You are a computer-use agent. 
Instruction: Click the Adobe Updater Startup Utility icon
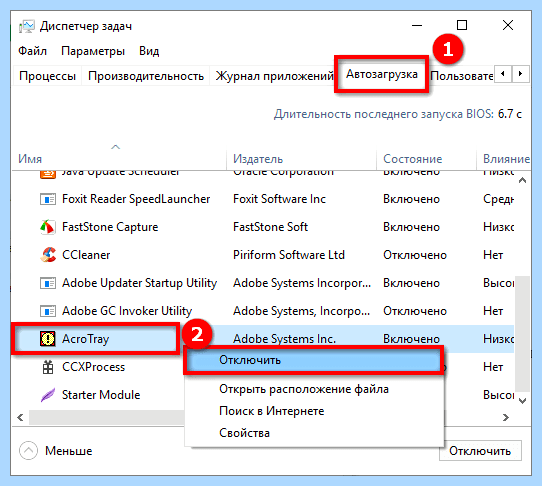click(x=48, y=283)
